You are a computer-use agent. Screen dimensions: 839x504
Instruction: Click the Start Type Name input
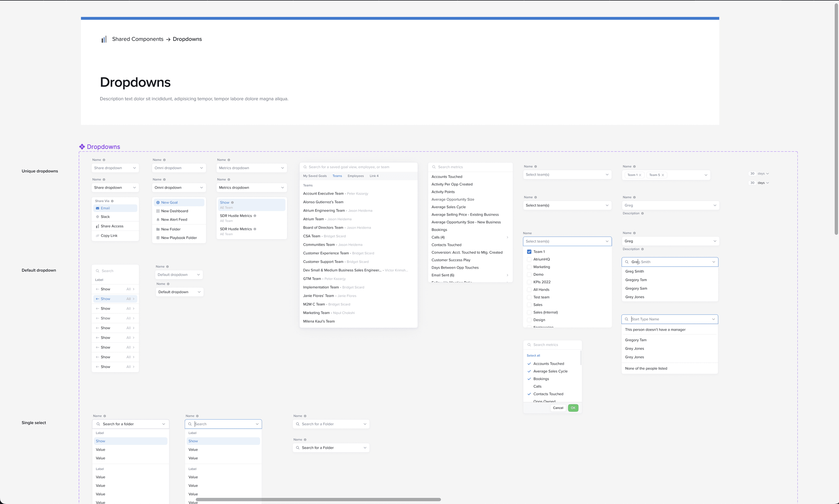click(x=669, y=319)
